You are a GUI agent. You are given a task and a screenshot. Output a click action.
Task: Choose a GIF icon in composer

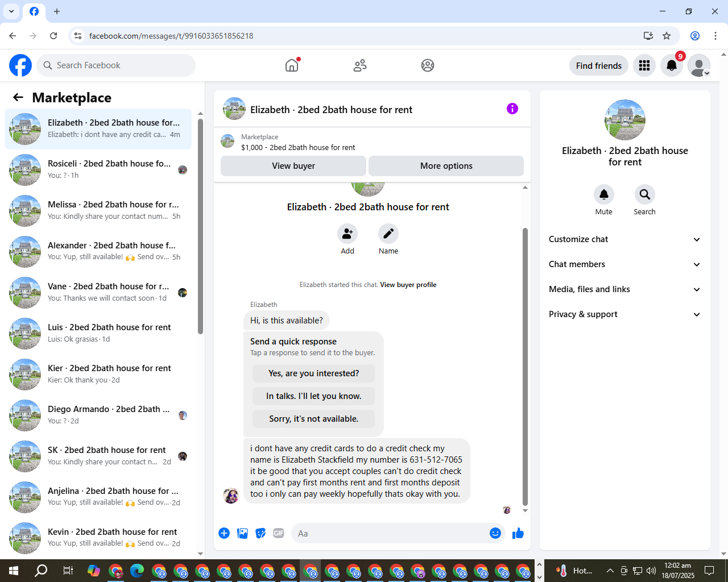click(279, 533)
